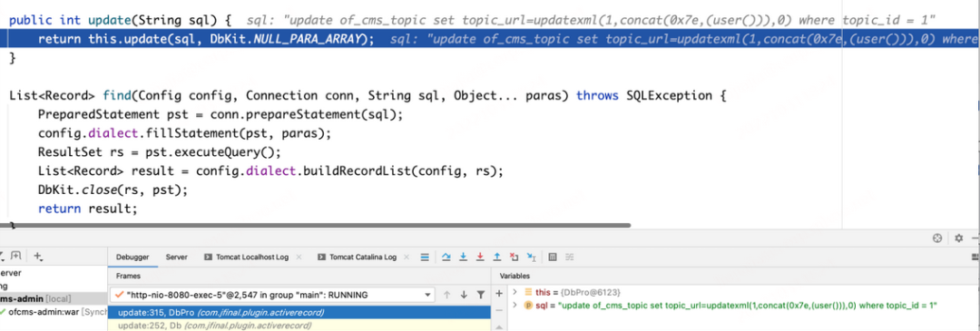This screenshot has width=980, height=331.
Task: Click the Step Out arrow icon
Action: tap(497, 257)
